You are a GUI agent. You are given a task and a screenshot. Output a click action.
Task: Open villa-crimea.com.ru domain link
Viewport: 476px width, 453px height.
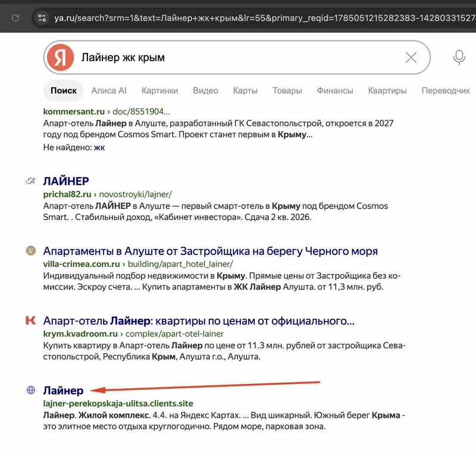82,264
